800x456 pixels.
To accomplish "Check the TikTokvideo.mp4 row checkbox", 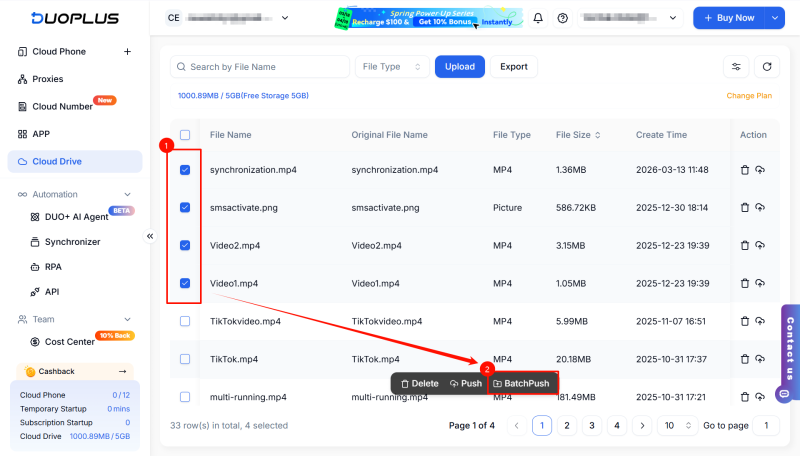I will tap(185, 321).
